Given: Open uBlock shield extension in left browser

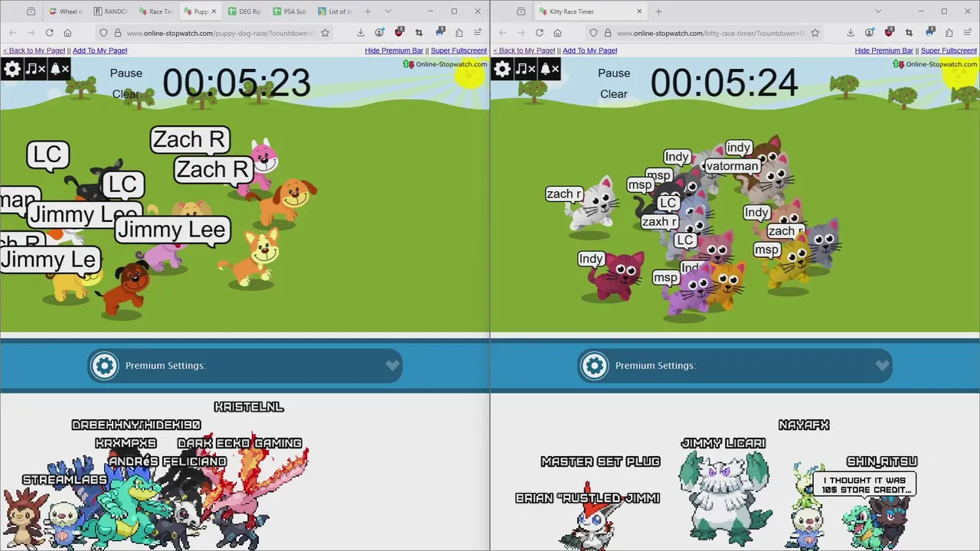Looking at the screenshot, I should pyautogui.click(x=399, y=33).
